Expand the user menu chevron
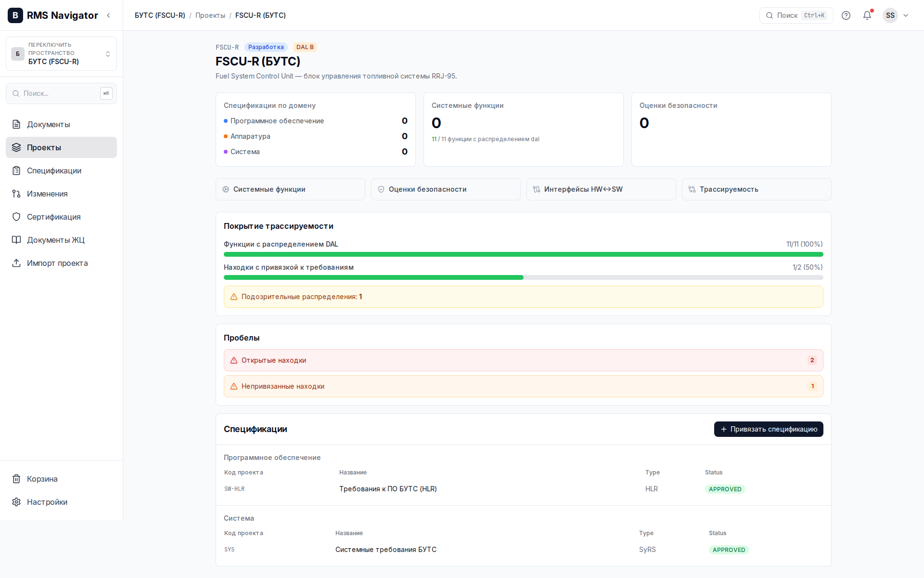This screenshot has width=924, height=578. point(906,15)
